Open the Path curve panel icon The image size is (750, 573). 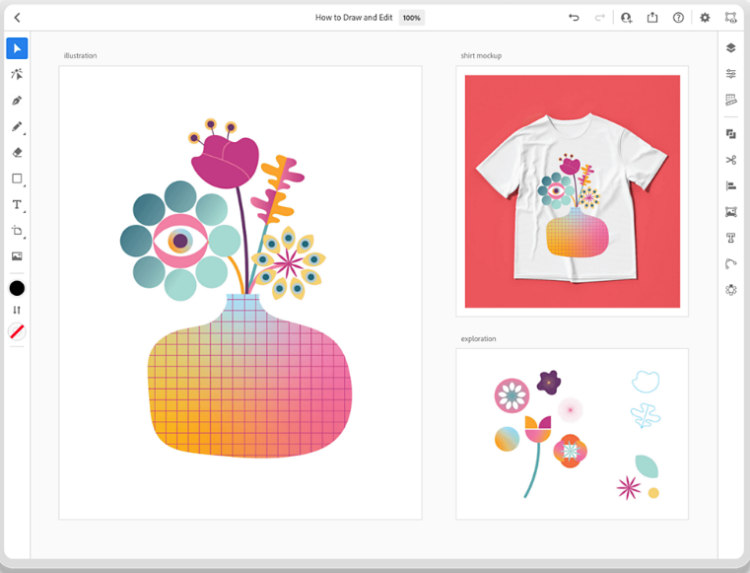[730, 264]
